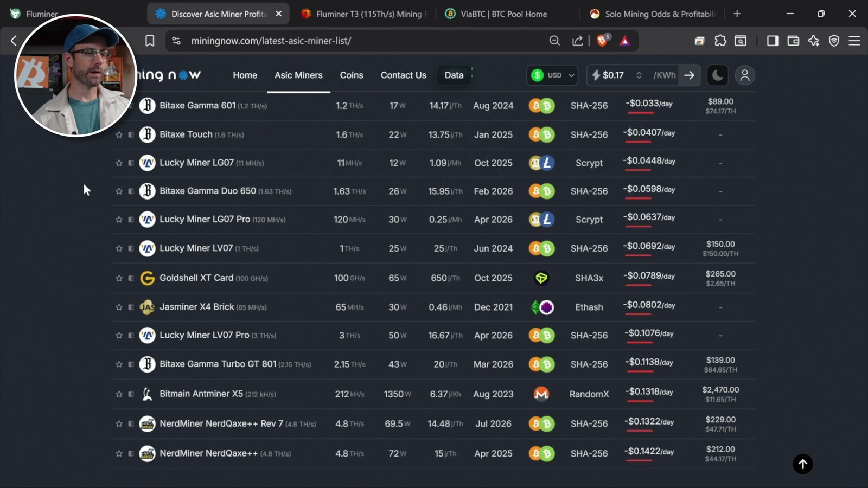Image resolution: width=868 pixels, height=488 pixels.
Task: Switch to Solo Mining Odds tab
Action: pyautogui.click(x=654, y=14)
